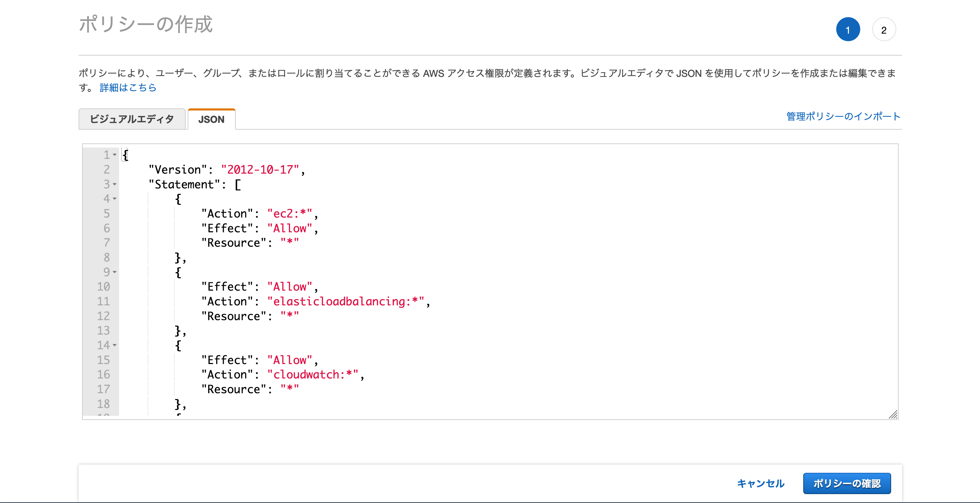Click line number 5 in gutter

click(x=106, y=213)
